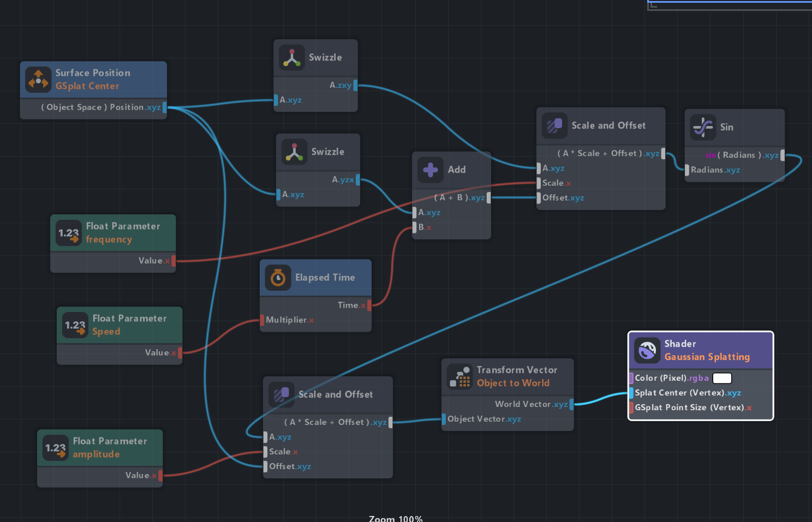Viewport: 812px width, 522px height.
Task: Open the Color (Pixel) white color swatch
Action: tap(722, 378)
